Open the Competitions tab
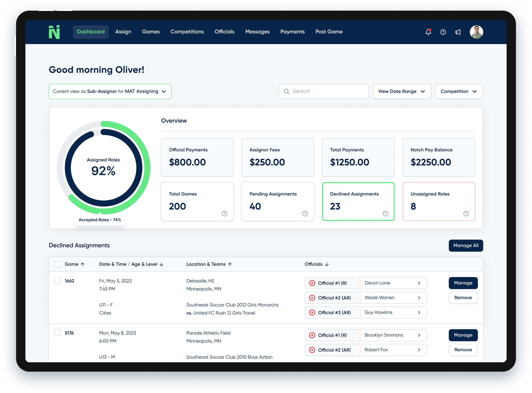Screen dimensions: 532x393 tap(187, 32)
